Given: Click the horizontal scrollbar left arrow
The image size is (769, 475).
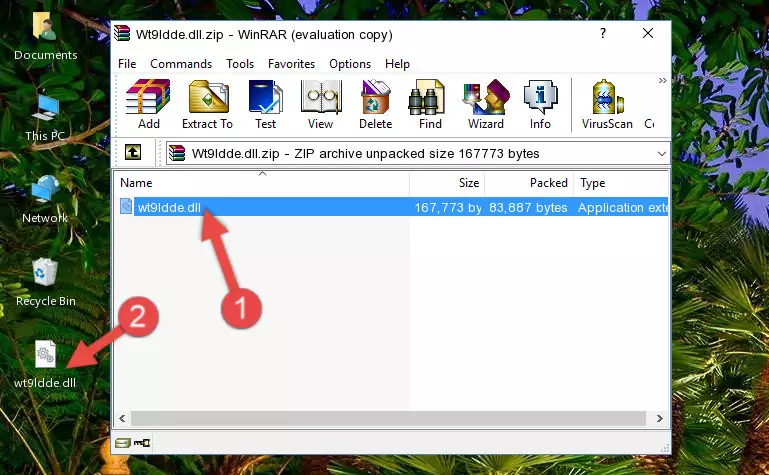Looking at the screenshot, I should coord(123,419).
